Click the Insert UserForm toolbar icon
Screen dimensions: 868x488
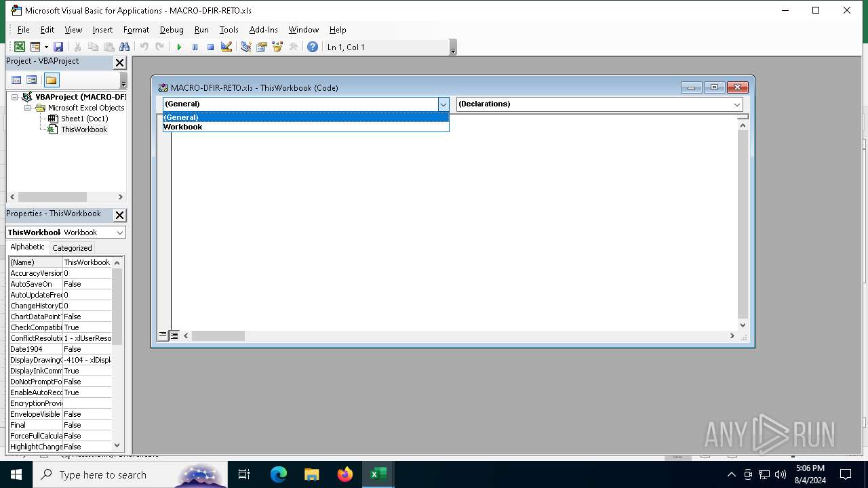[35, 47]
